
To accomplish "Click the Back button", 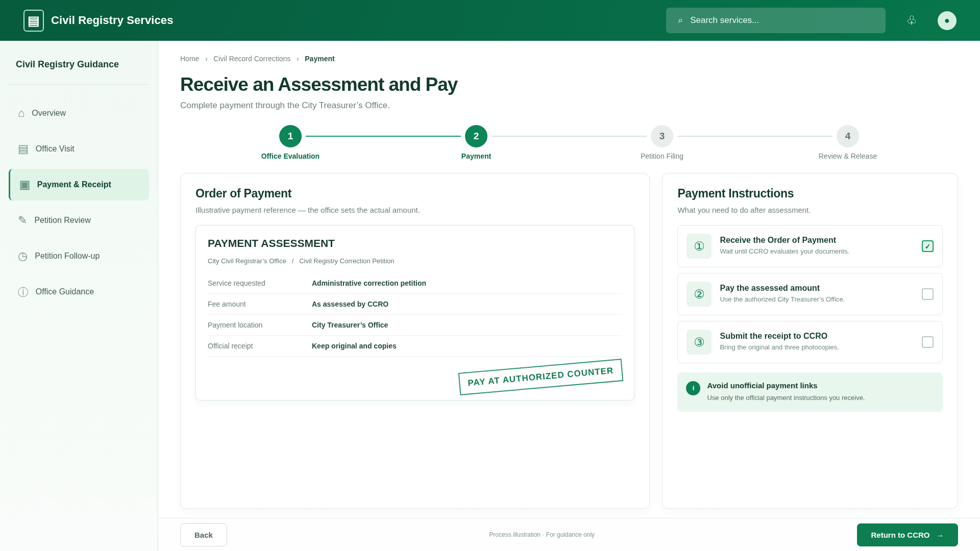I will [204, 535].
